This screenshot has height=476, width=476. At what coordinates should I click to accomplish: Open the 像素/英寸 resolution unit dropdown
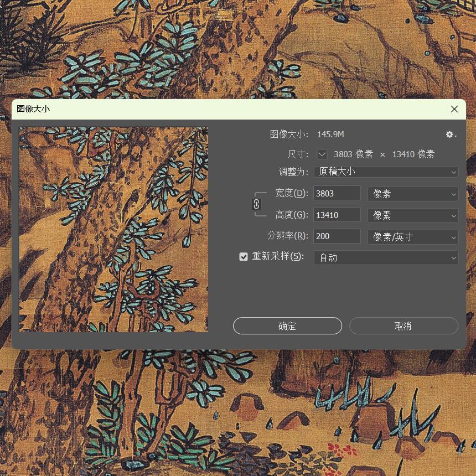click(x=413, y=237)
